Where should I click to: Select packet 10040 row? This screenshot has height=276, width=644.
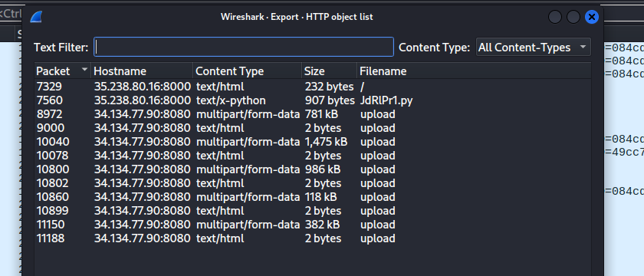click(x=313, y=142)
